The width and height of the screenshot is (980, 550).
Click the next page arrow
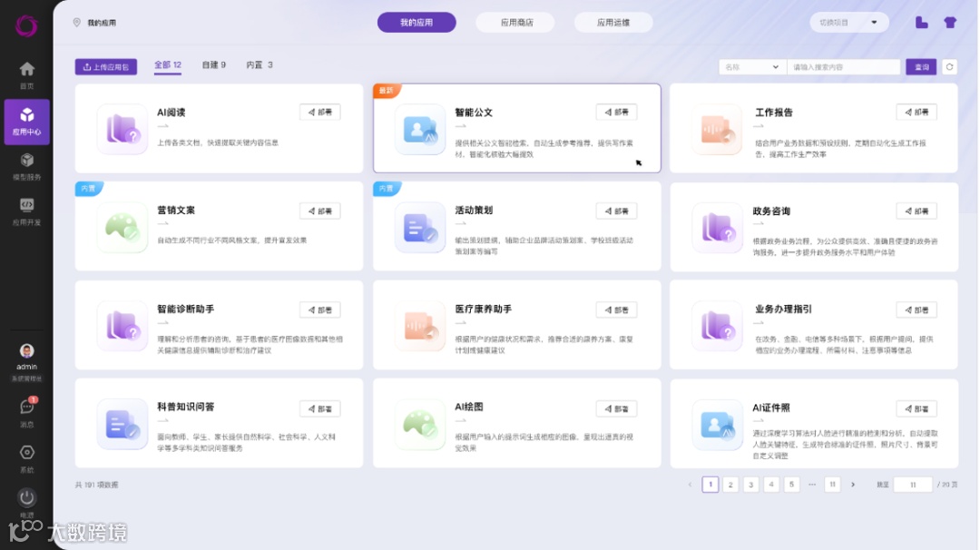point(852,485)
